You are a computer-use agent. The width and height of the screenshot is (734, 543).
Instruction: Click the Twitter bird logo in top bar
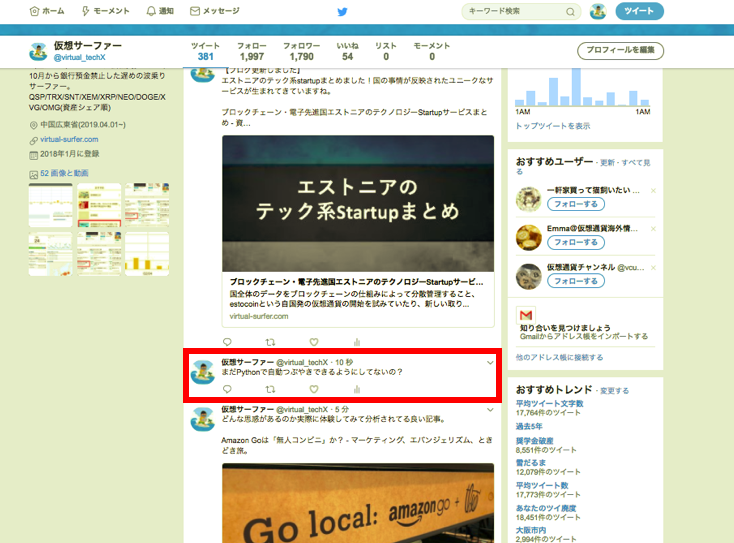click(x=342, y=12)
